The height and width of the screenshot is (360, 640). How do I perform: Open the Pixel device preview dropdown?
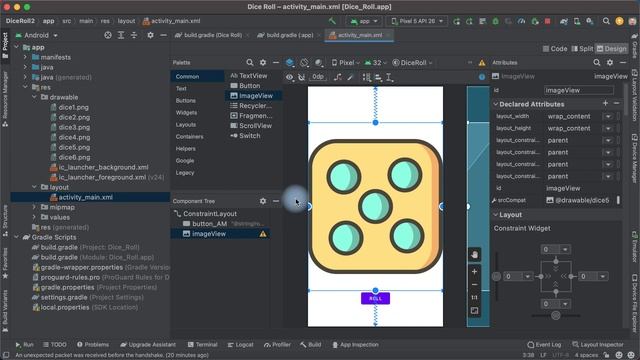(x=346, y=63)
